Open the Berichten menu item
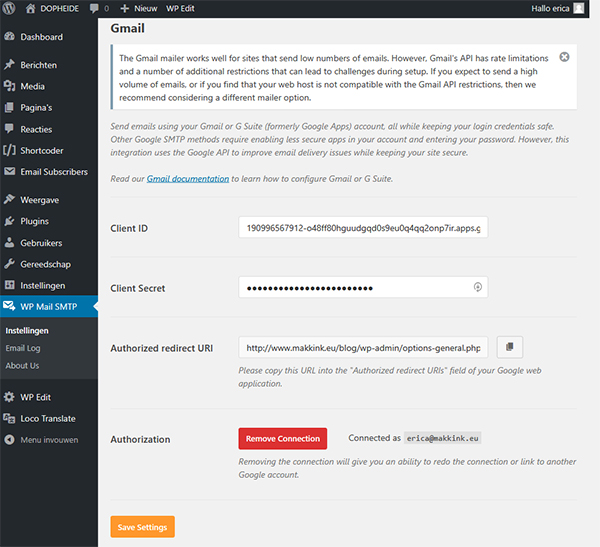Image resolution: width=600 pixels, height=547 pixels. (39, 65)
